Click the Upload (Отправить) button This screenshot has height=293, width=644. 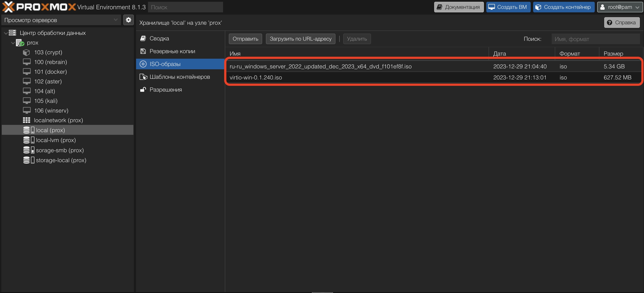coord(245,39)
